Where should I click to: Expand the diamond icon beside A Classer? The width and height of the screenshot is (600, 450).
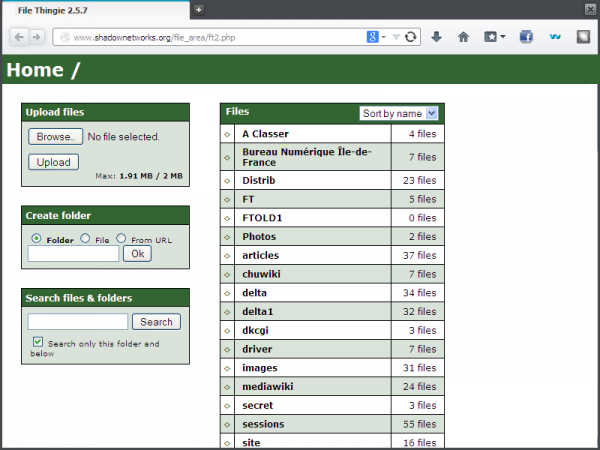(x=227, y=134)
